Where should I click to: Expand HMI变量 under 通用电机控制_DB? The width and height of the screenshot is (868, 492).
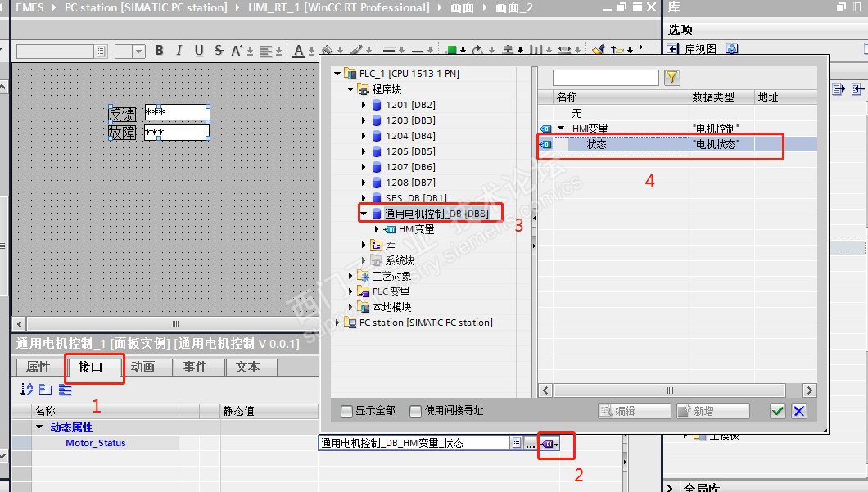(x=377, y=229)
